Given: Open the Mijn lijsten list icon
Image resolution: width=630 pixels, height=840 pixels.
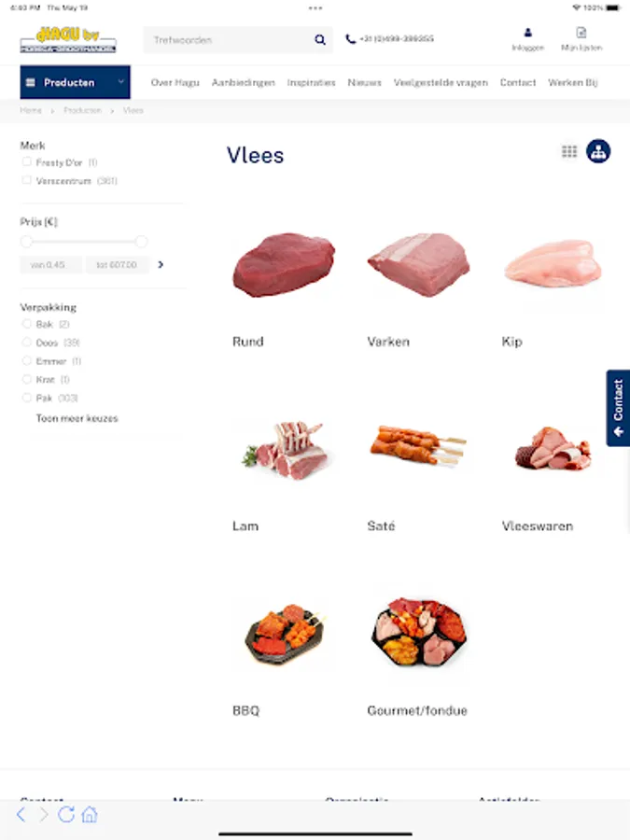Looking at the screenshot, I should click(x=581, y=33).
